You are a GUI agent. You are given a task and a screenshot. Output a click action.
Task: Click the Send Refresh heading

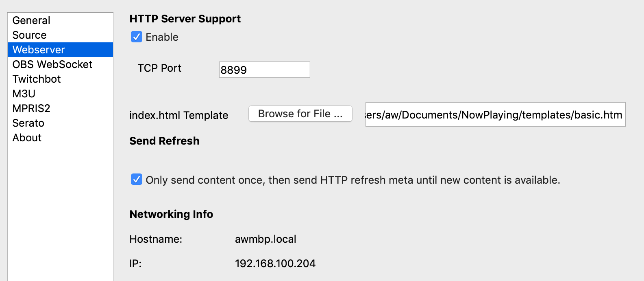164,141
